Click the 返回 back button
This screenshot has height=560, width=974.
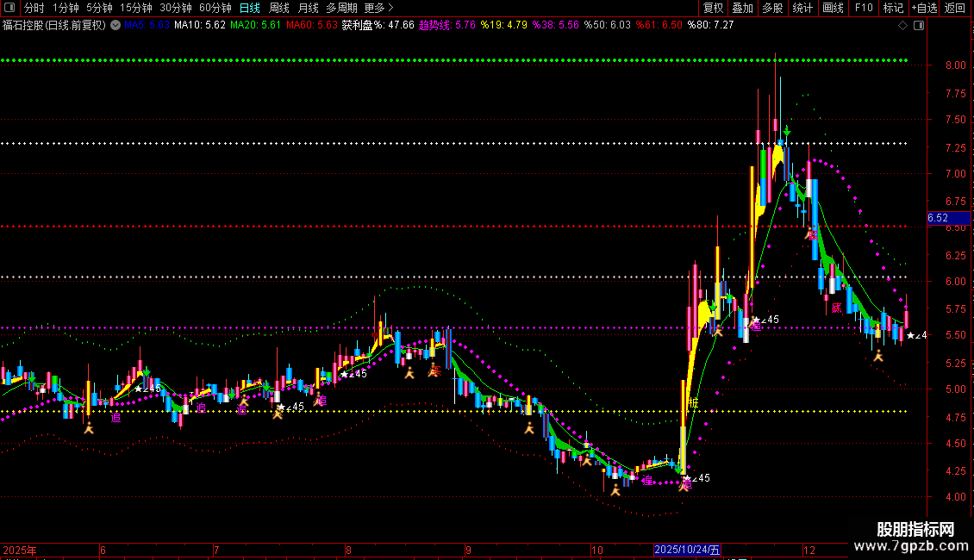coord(955,8)
